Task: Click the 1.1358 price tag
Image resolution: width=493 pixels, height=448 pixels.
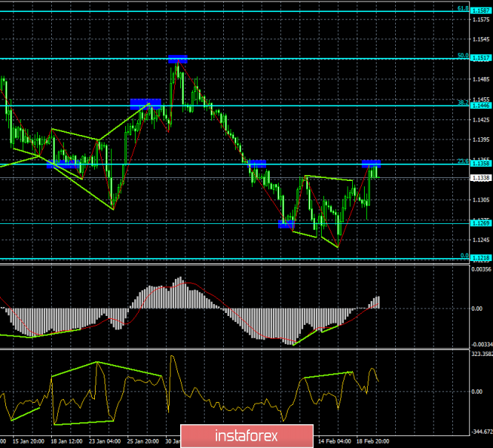Action: [x=481, y=164]
